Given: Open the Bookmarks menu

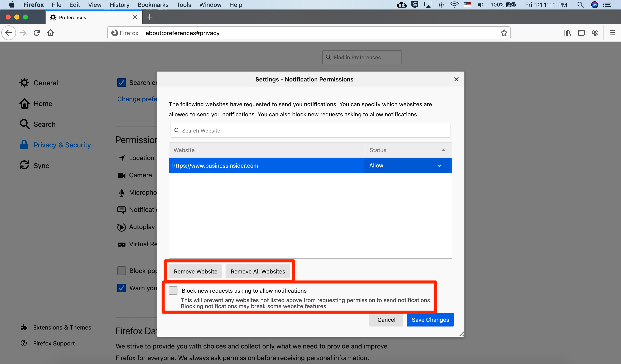Looking at the screenshot, I should (x=153, y=5).
